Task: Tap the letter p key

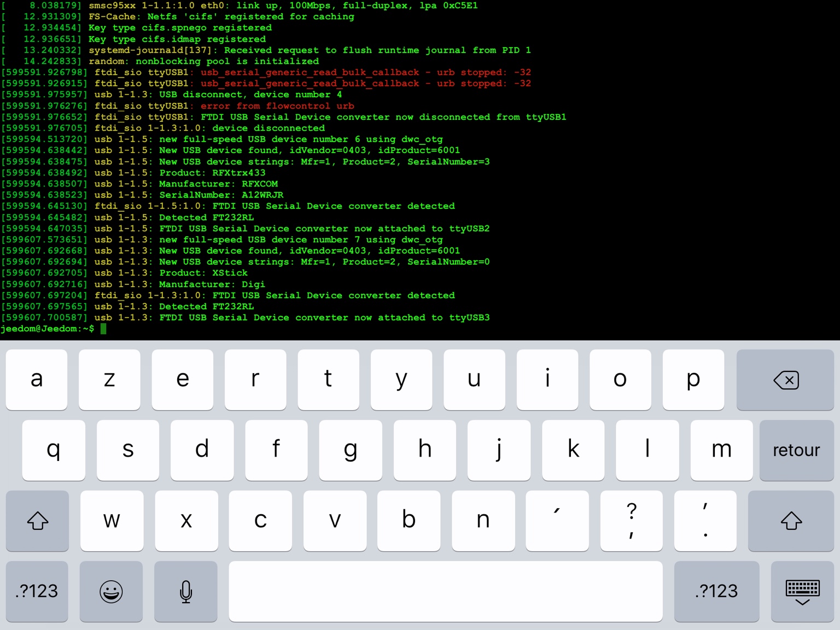Action: 693,380
